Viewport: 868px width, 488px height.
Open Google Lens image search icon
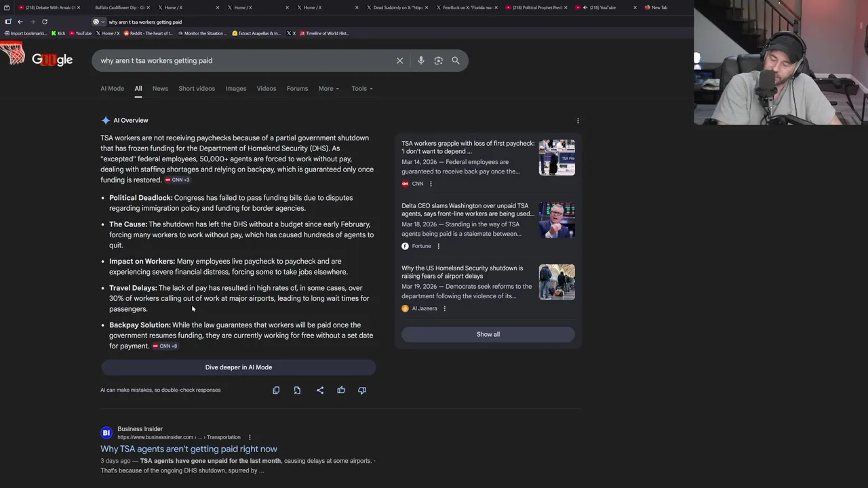(438, 61)
